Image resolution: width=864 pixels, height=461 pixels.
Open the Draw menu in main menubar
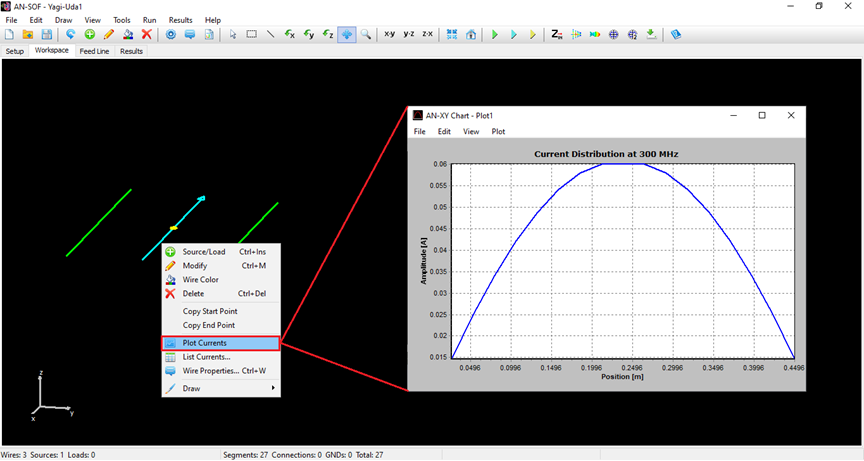63,20
